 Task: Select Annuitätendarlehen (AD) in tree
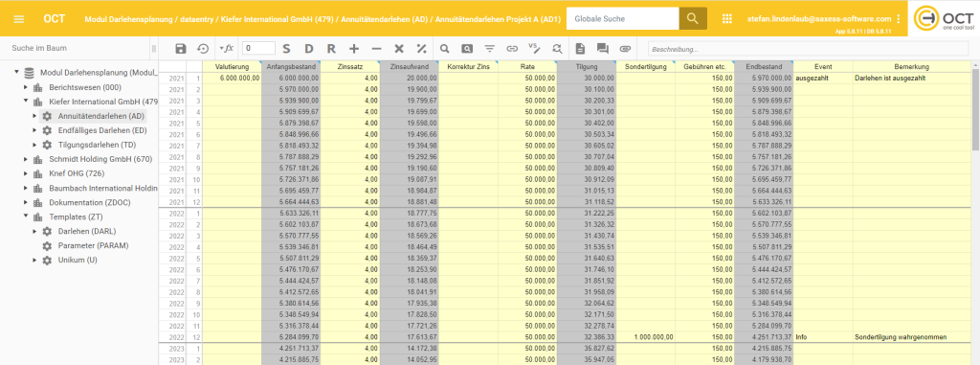pos(100,116)
